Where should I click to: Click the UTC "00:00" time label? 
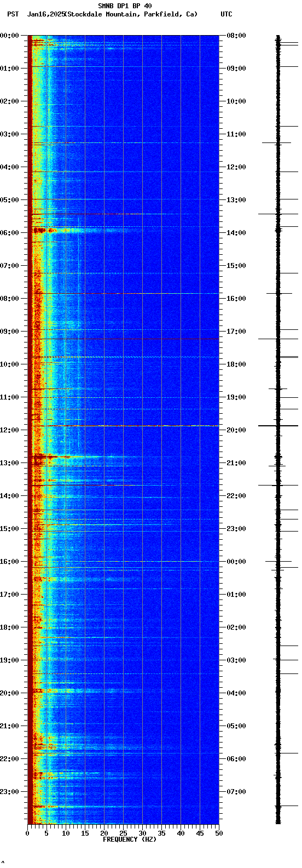pos(236,562)
